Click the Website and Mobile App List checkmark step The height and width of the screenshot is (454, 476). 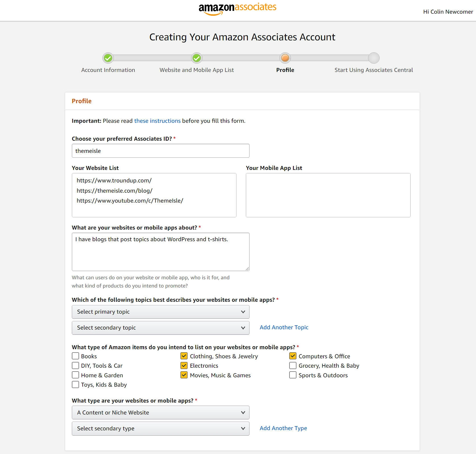pos(197,58)
